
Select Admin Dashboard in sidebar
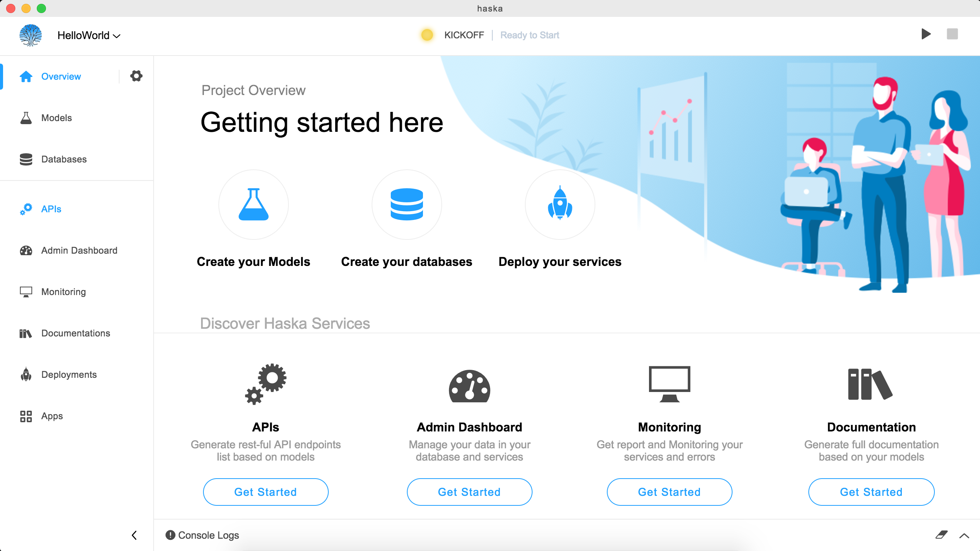point(79,250)
